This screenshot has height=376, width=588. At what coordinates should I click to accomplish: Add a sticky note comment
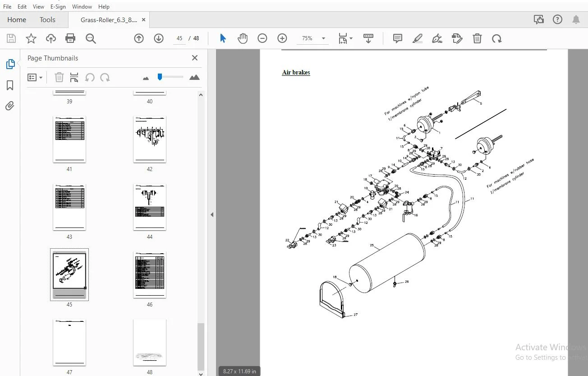point(398,39)
